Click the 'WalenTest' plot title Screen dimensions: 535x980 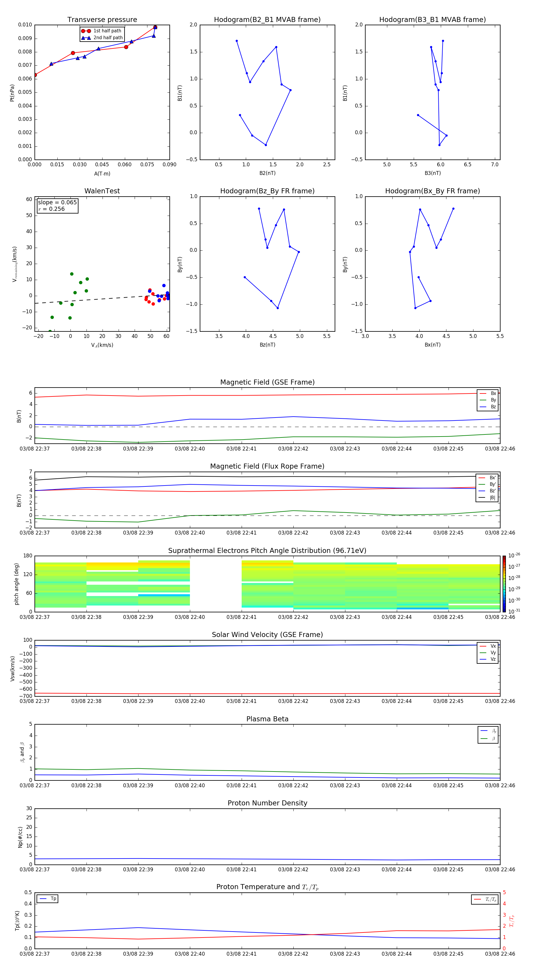(102, 191)
